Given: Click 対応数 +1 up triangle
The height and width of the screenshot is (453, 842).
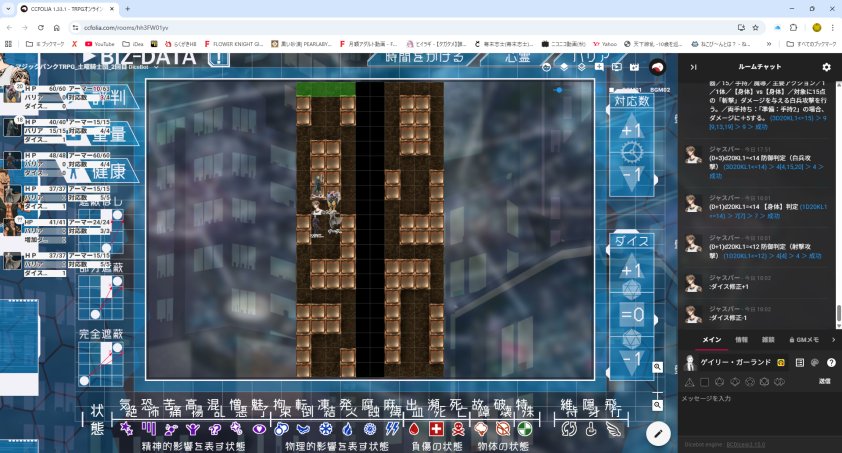Looking at the screenshot, I should [632, 128].
